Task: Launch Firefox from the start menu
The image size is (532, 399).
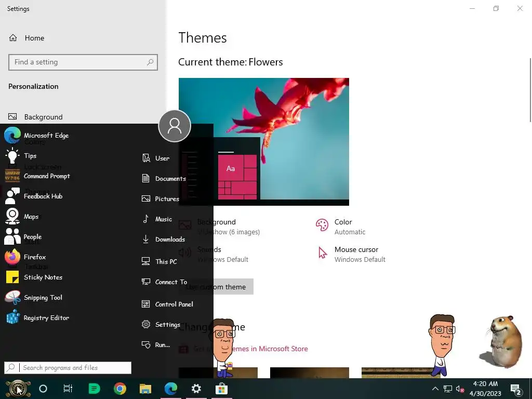Action: (x=25, y=257)
